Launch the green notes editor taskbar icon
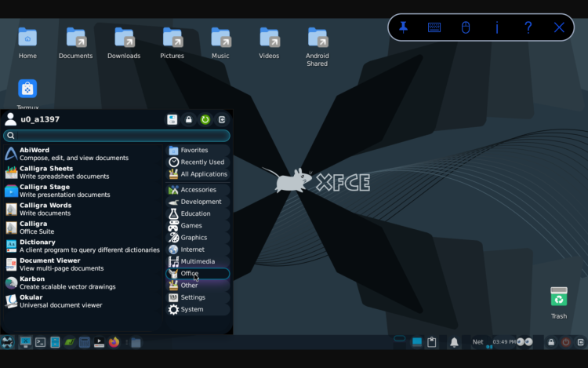 70,342
